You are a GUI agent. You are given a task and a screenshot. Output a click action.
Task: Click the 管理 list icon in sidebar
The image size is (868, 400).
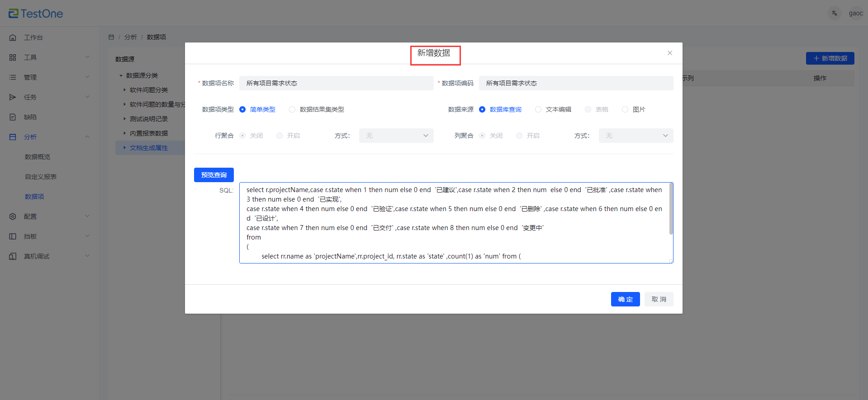click(13, 77)
